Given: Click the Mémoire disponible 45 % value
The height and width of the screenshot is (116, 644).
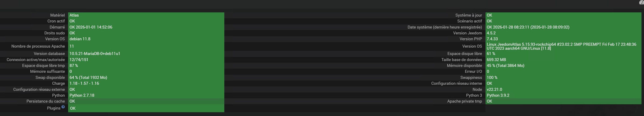Looking at the screenshot, I should pos(505,65).
